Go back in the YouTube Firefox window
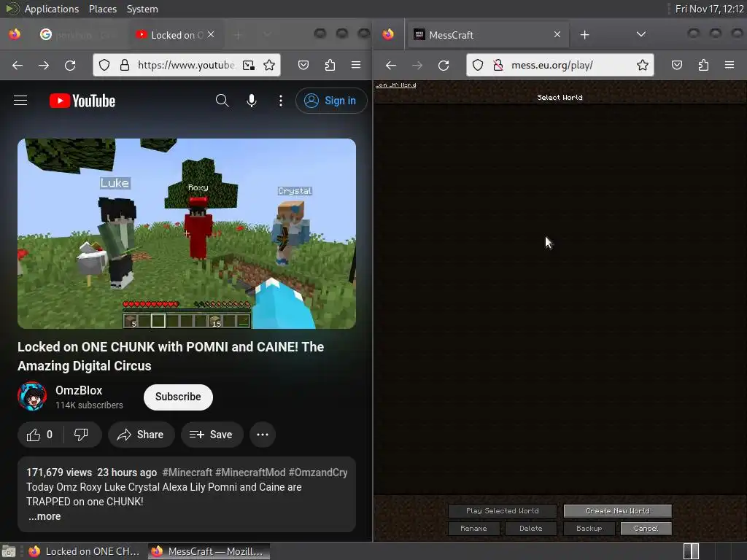The image size is (747, 560). coord(18,65)
